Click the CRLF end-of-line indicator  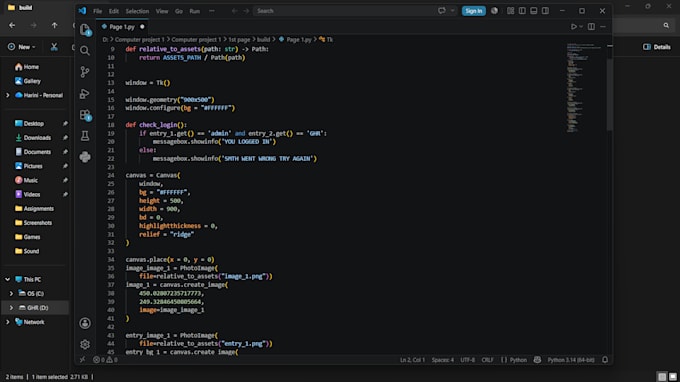click(487, 360)
